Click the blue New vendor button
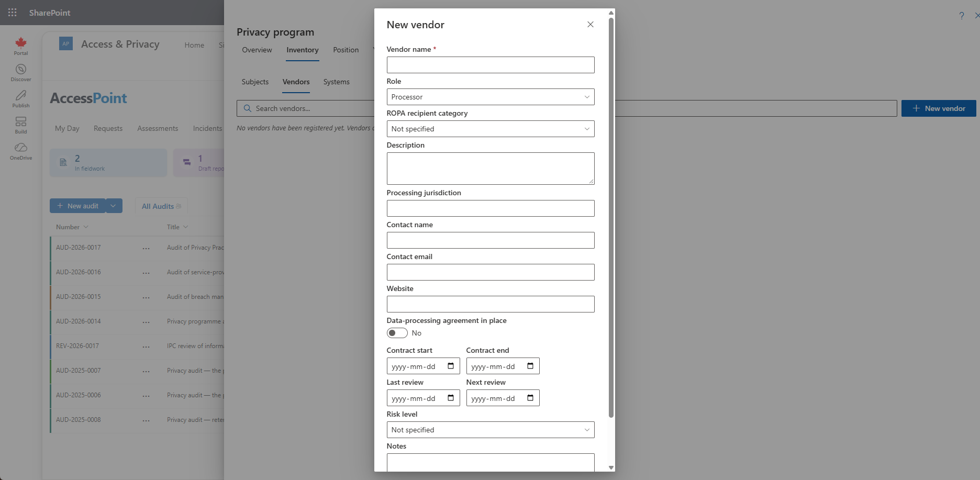 point(939,108)
